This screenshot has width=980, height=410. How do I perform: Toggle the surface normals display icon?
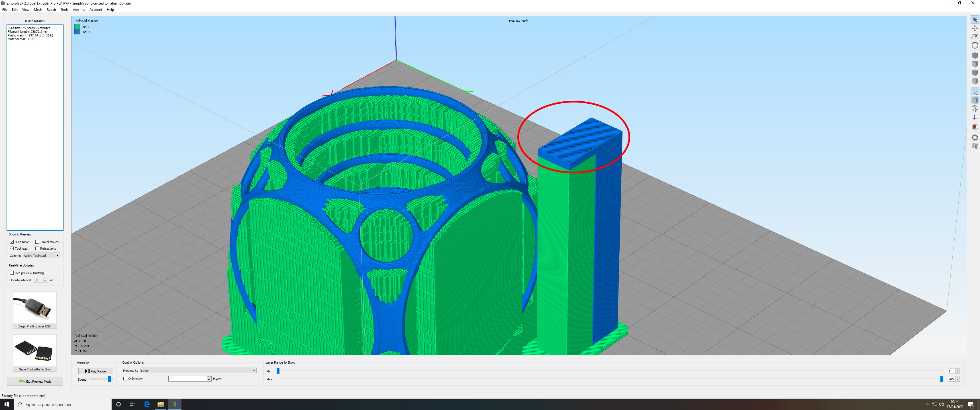pos(975,117)
